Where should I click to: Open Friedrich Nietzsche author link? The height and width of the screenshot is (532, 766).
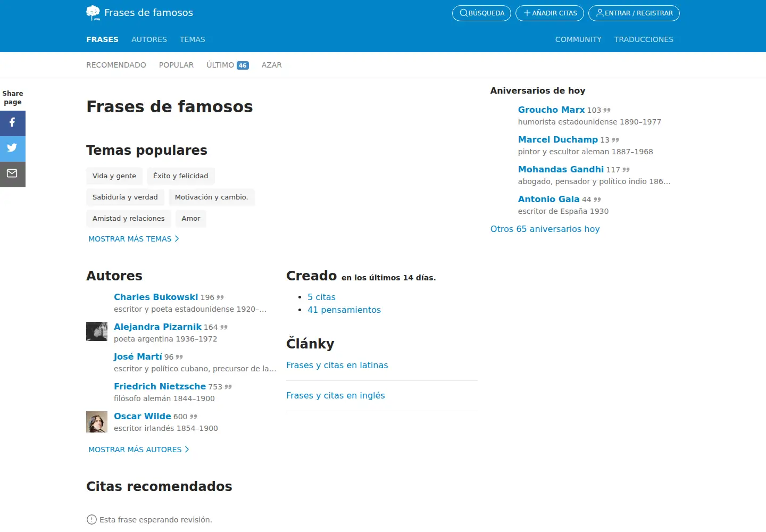(160, 386)
